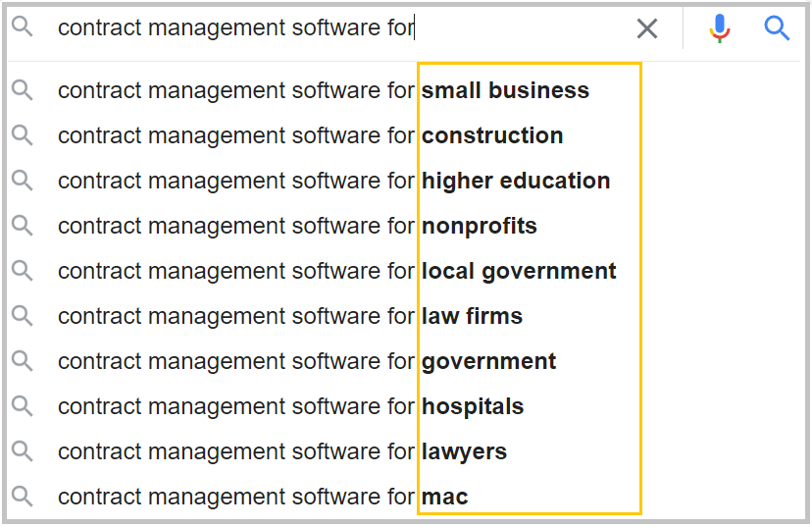Viewport: 812px width, 527px height.
Task: Click magnifier icon beside 'small business' suggestion
Action: (23, 90)
